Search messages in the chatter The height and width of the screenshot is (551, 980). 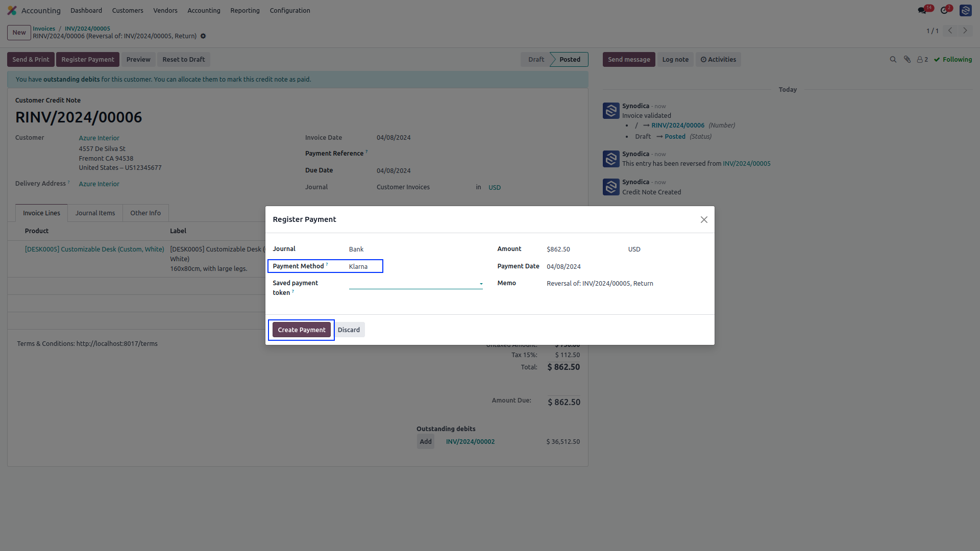coord(893,60)
